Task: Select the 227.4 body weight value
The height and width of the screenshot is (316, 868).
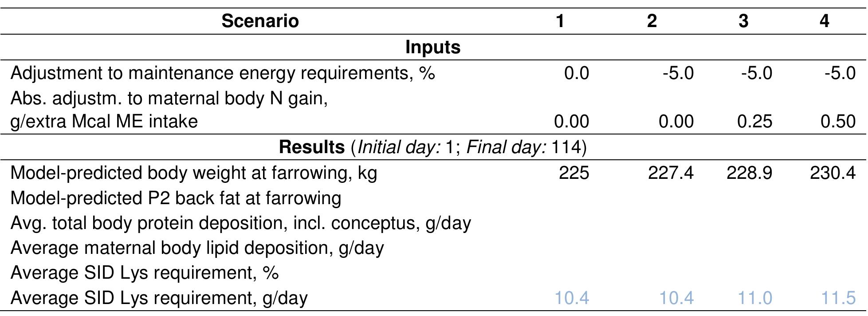Action: click(x=671, y=172)
